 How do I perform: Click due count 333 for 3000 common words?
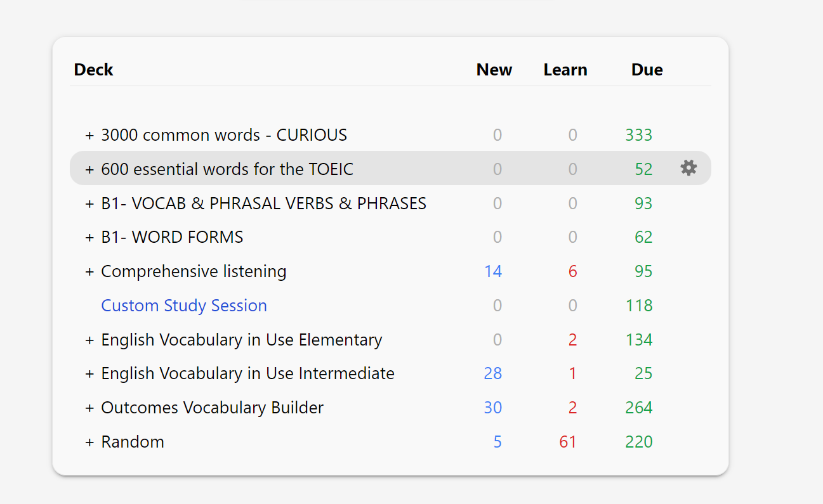tap(639, 135)
